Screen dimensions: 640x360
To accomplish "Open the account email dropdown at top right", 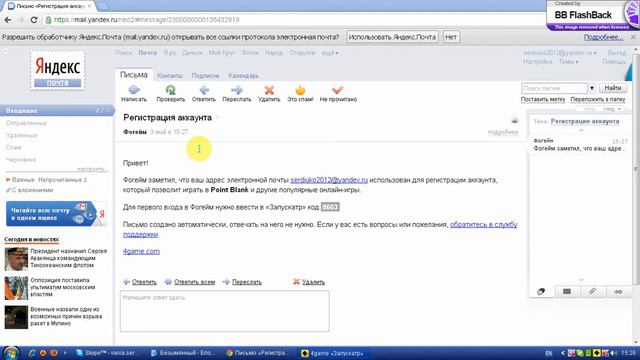I will tap(560, 53).
